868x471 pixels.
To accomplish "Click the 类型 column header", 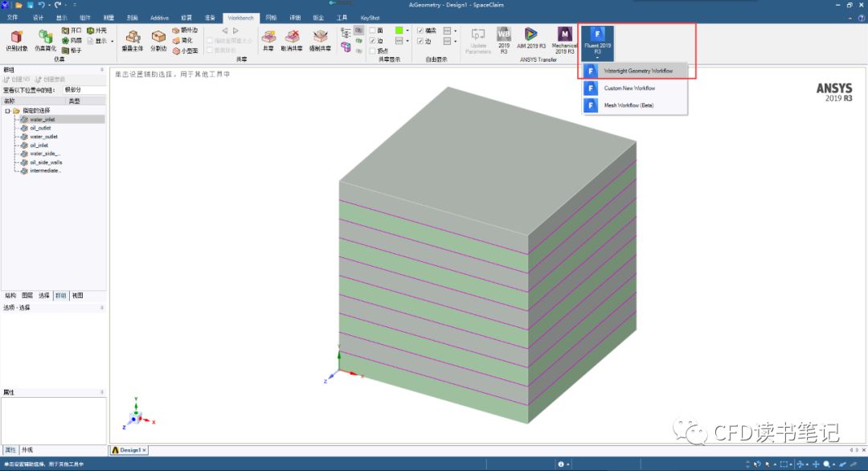I will click(x=85, y=100).
